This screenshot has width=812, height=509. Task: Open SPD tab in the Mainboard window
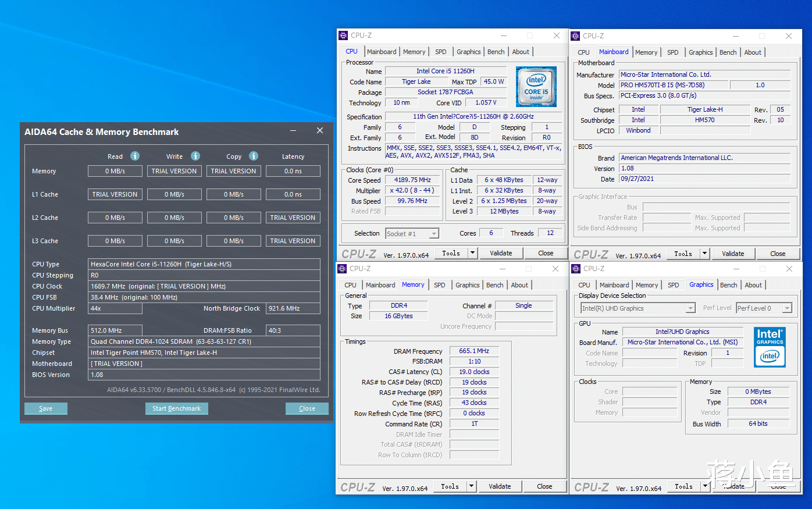[672, 52]
